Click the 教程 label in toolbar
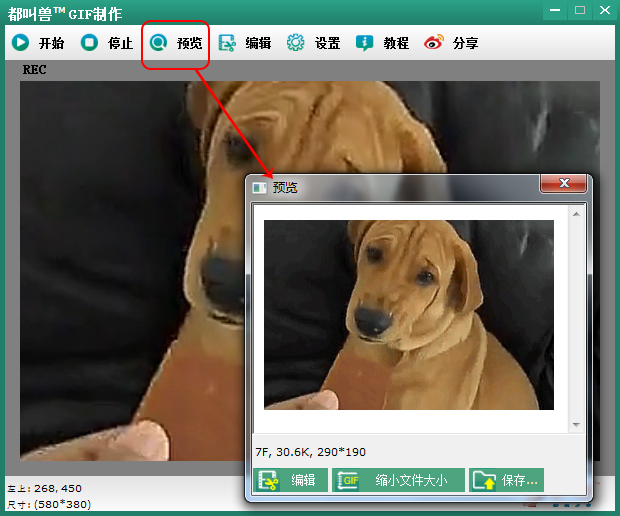The height and width of the screenshot is (516, 620). pyautogui.click(x=396, y=43)
